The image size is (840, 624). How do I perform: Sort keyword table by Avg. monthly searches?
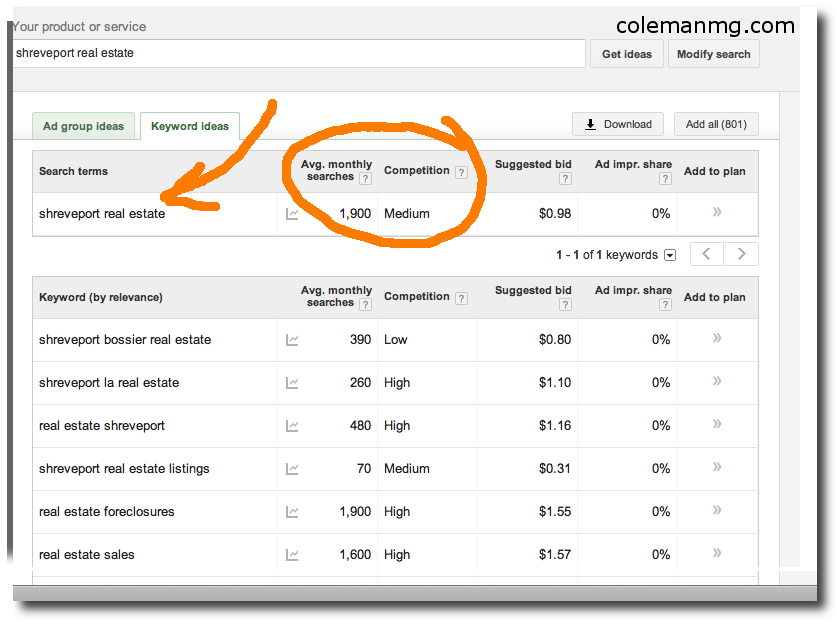(x=336, y=296)
